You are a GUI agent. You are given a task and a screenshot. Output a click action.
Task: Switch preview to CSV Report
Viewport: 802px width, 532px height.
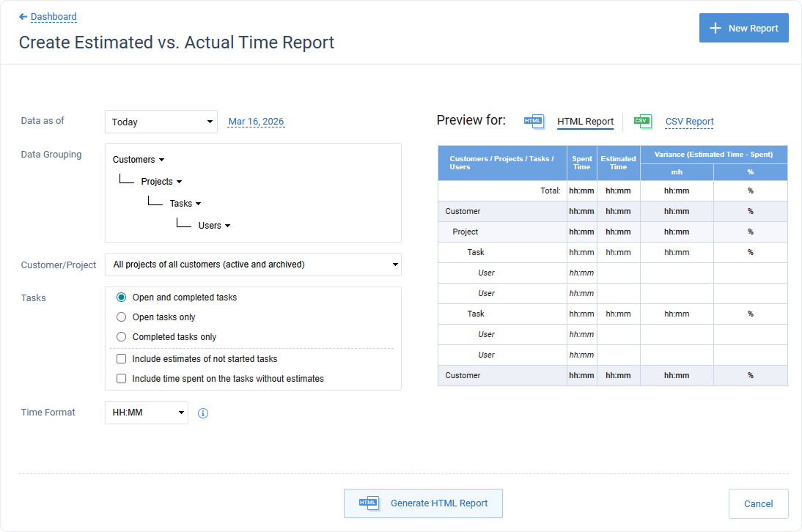click(x=689, y=121)
